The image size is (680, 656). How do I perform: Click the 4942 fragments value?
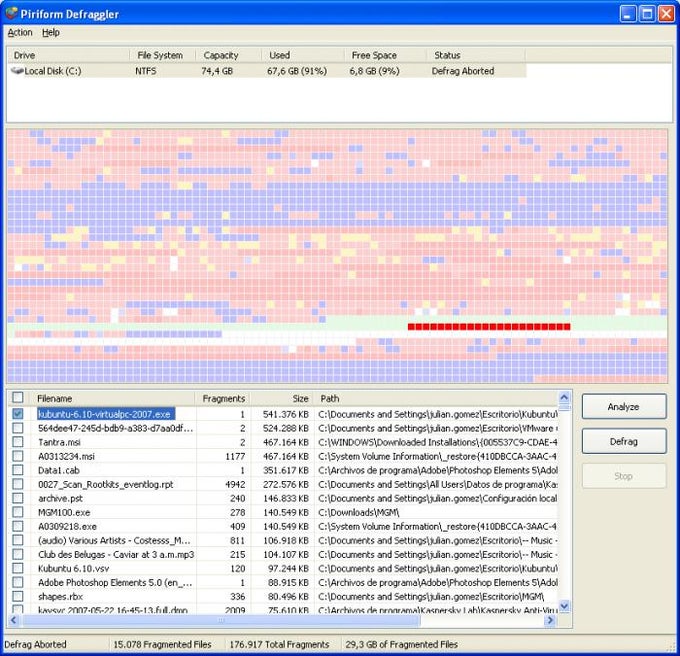pyautogui.click(x=235, y=484)
